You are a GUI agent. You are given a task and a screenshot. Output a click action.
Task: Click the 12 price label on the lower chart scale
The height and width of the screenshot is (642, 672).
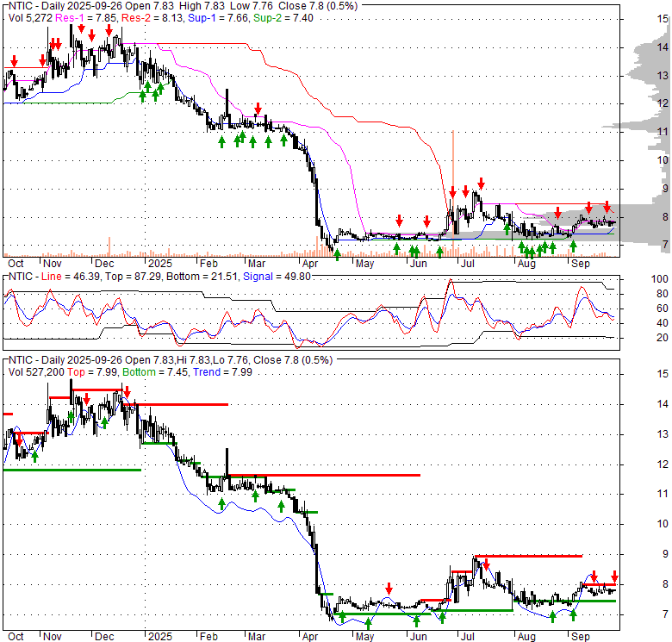pos(663,464)
